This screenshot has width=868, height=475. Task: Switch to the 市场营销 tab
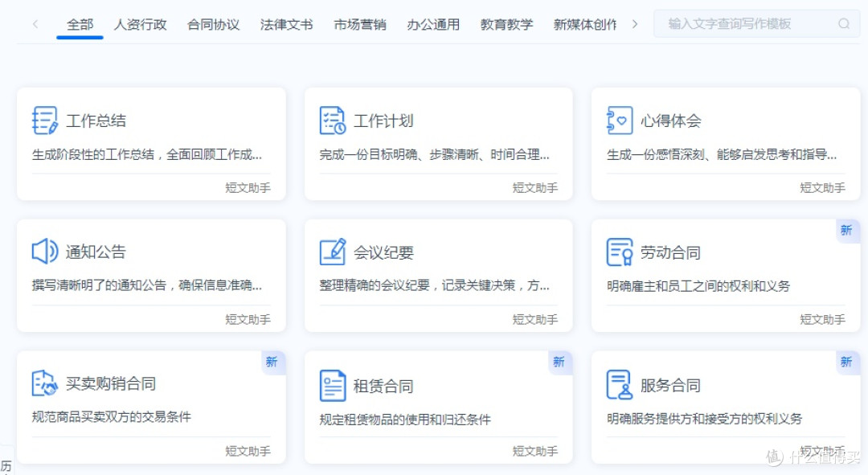(x=360, y=24)
